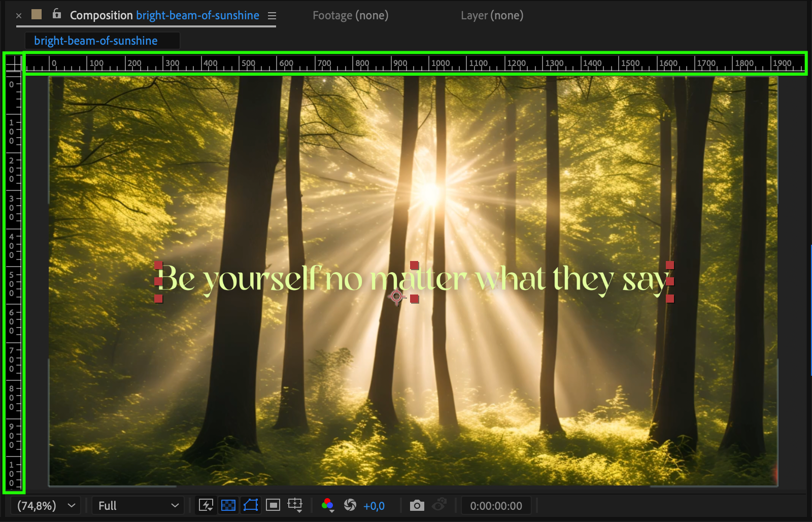Screen dimensions: 812x522
Task: Click the Reset Exposure aperture icon
Action: (350, 505)
